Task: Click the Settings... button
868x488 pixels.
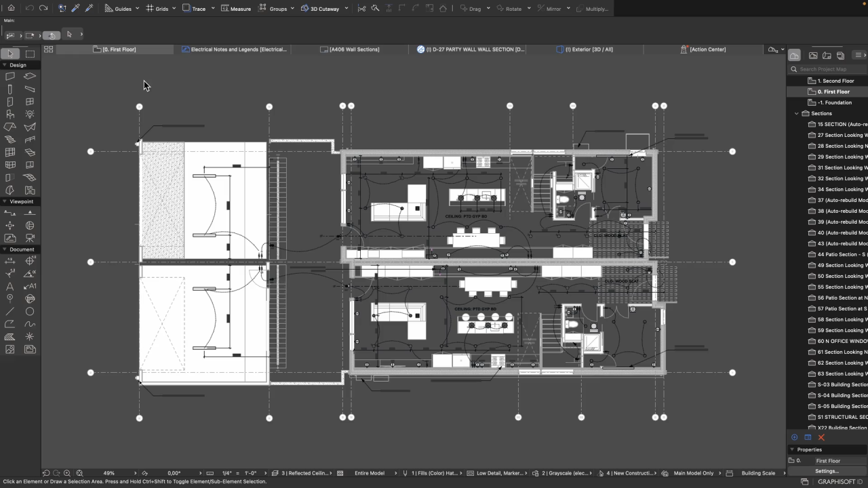Action: [x=827, y=471]
